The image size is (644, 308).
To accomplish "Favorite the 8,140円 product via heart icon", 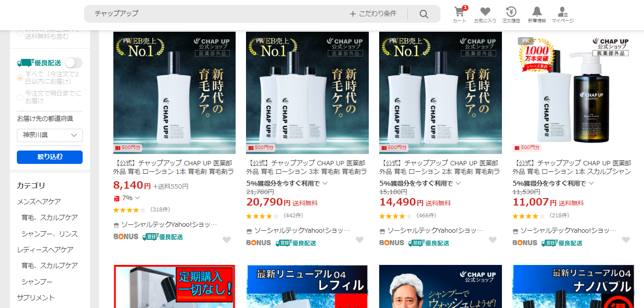I will coord(226,240).
